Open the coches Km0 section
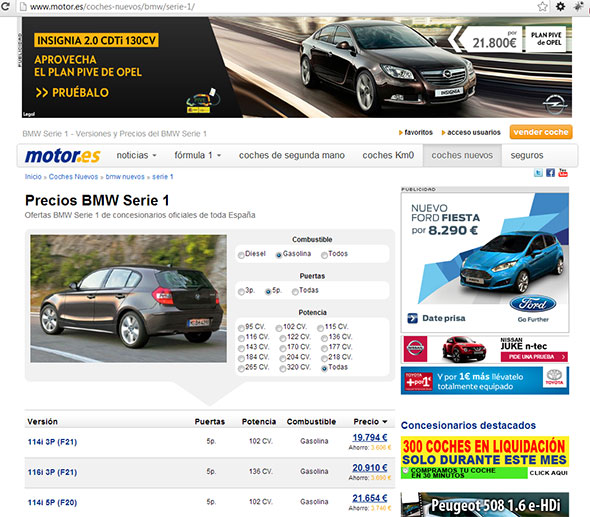The width and height of the screenshot is (590, 517). [388, 155]
